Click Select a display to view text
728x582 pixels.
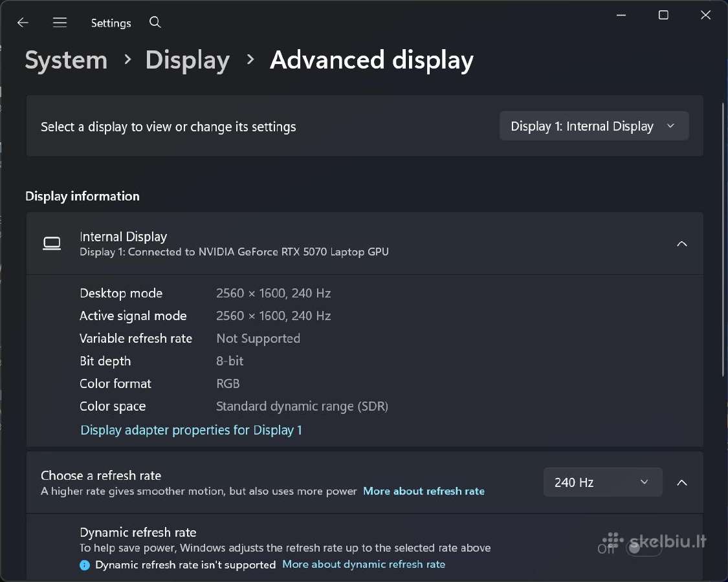[168, 127]
